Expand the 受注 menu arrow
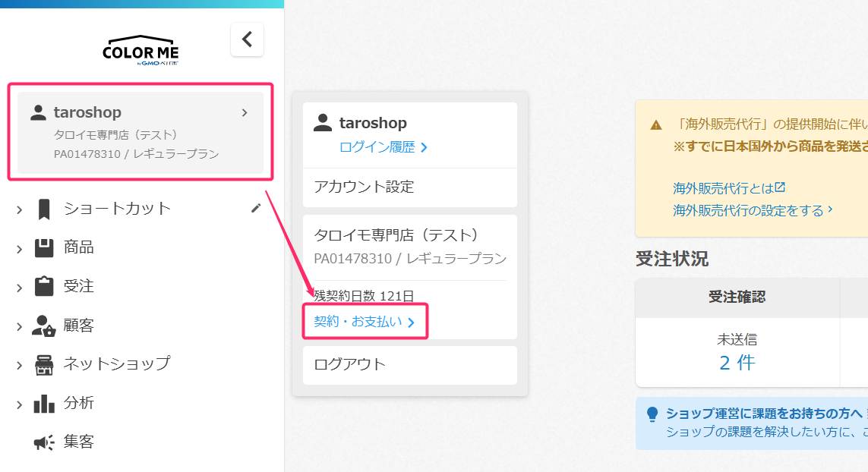The width and height of the screenshot is (868, 472). coord(19,287)
